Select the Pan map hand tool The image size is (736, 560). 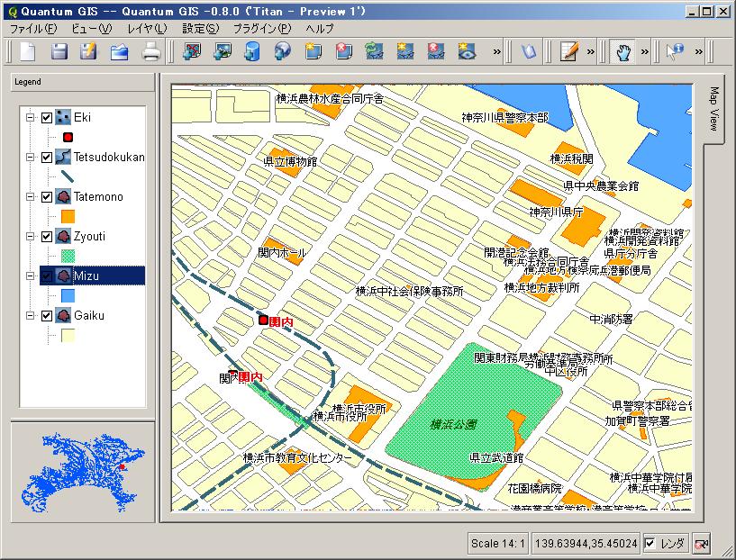pos(622,51)
